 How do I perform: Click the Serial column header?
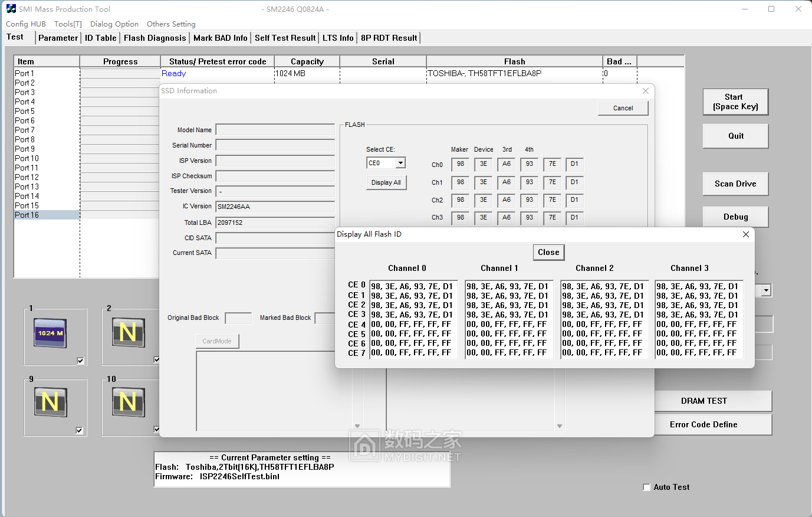383,61
